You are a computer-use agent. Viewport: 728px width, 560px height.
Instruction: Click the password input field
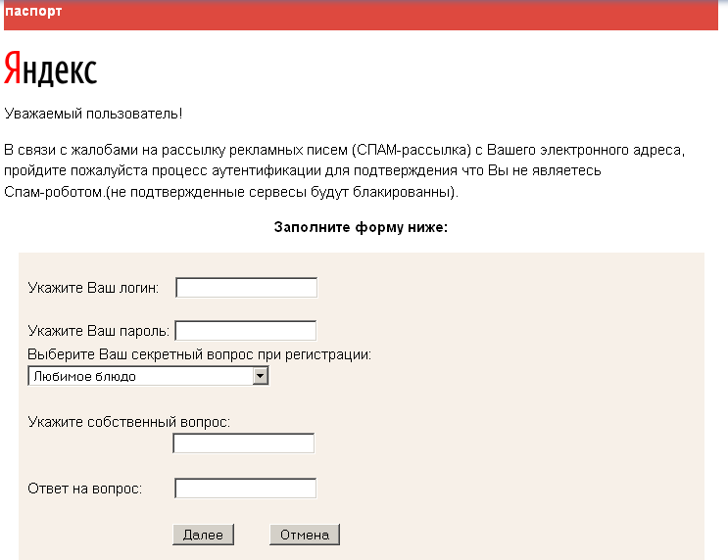pyautogui.click(x=246, y=331)
